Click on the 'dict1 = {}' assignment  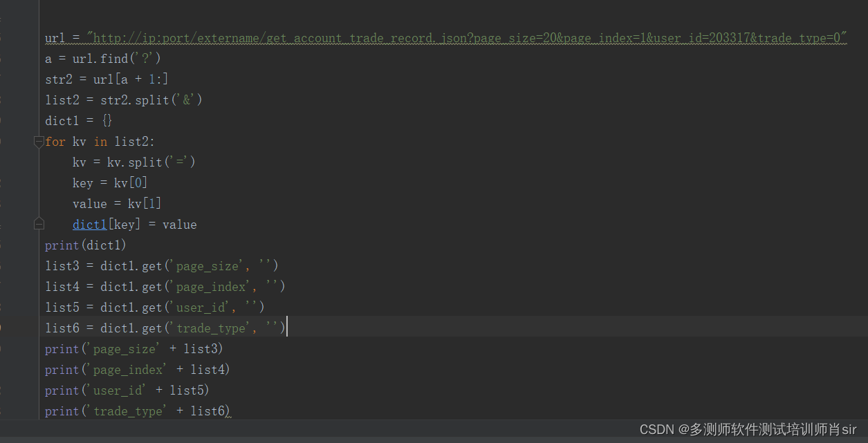click(x=79, y=121)
